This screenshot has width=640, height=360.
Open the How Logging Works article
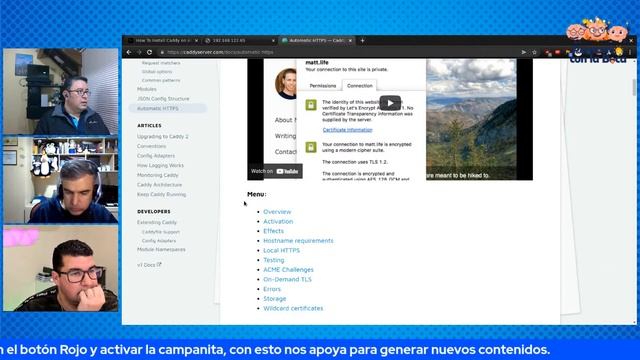click(x=160, y=165)
